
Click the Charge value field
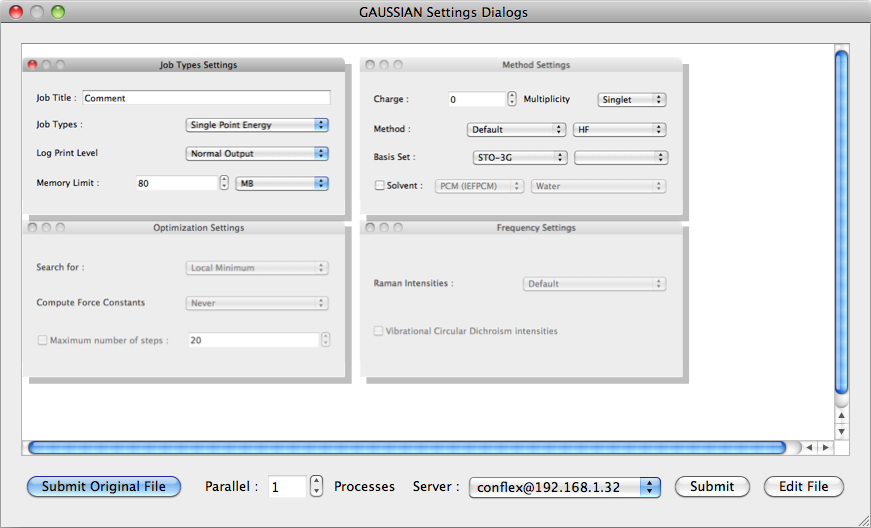pyautogui.click(x=477, y=99)
